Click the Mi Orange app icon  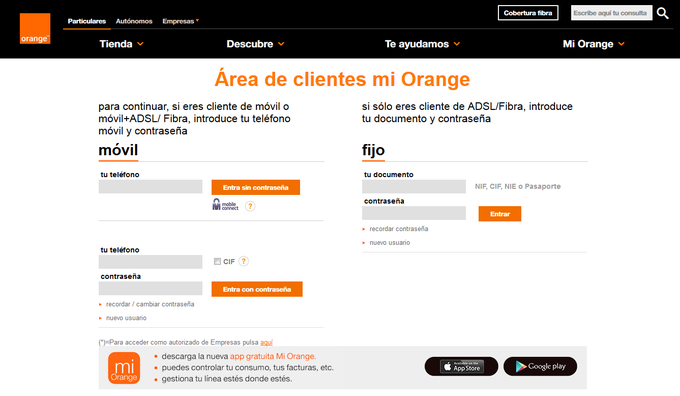pyautogui.click(x=124, y=368)
